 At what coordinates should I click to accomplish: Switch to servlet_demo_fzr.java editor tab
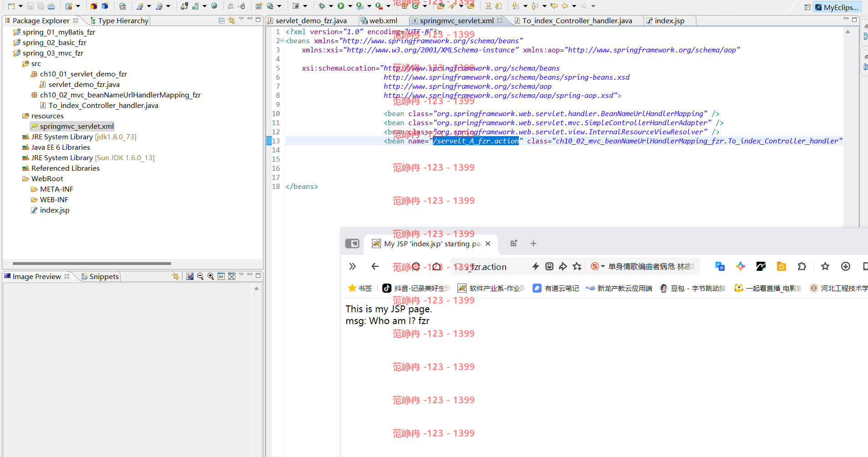[311, 21]
